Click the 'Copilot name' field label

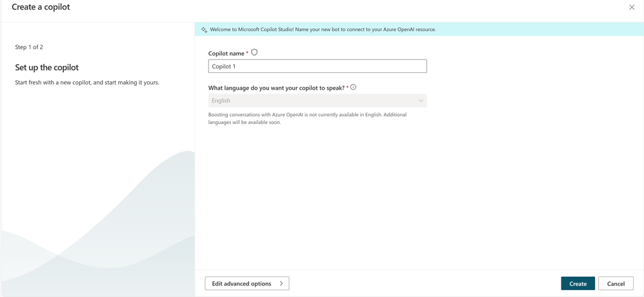(226, 54)
